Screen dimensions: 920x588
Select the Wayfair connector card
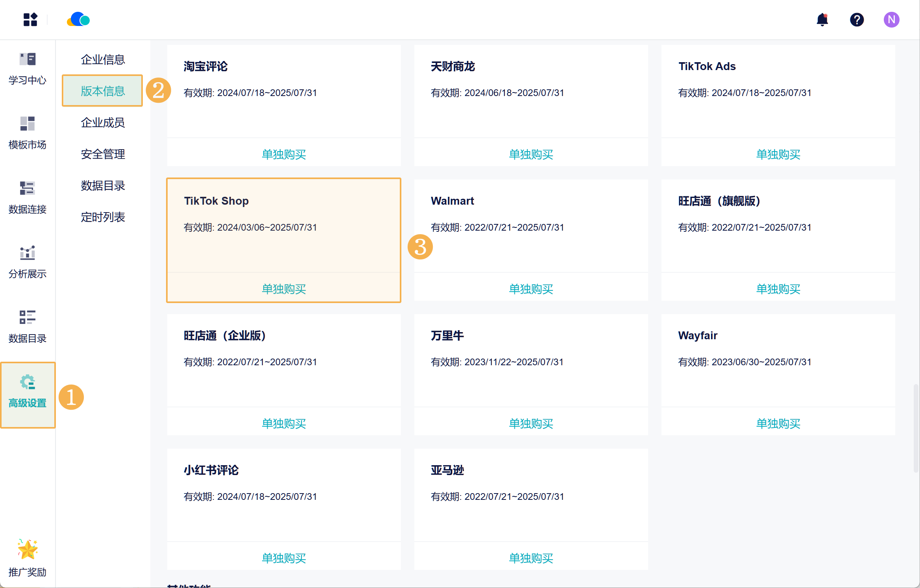[x=778, y=360]
